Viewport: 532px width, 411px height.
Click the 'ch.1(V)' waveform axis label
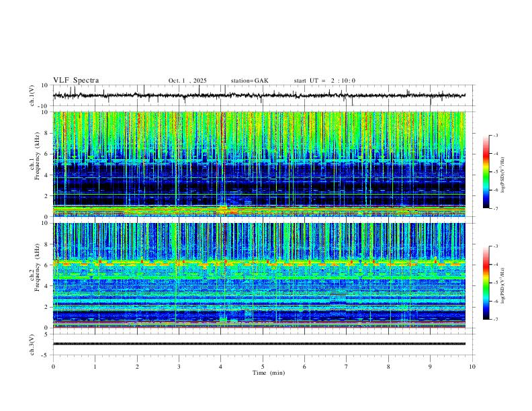click(32, 95)
